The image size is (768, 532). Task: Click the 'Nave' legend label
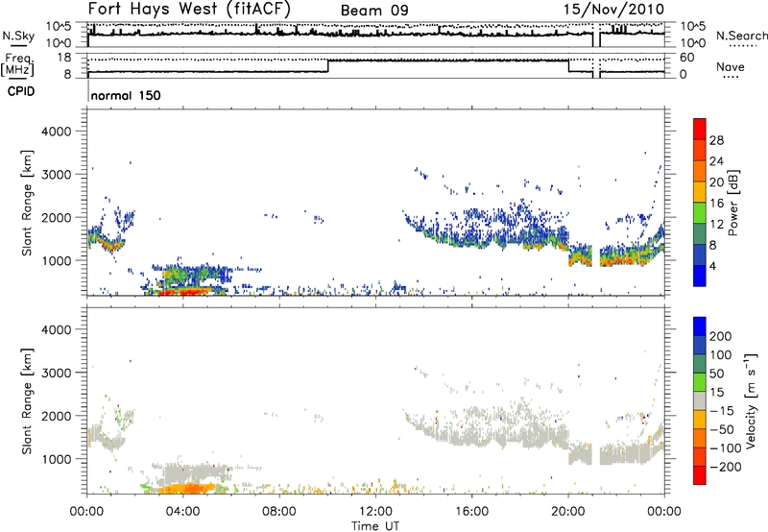pyautogui.click(x=731, y=66)
